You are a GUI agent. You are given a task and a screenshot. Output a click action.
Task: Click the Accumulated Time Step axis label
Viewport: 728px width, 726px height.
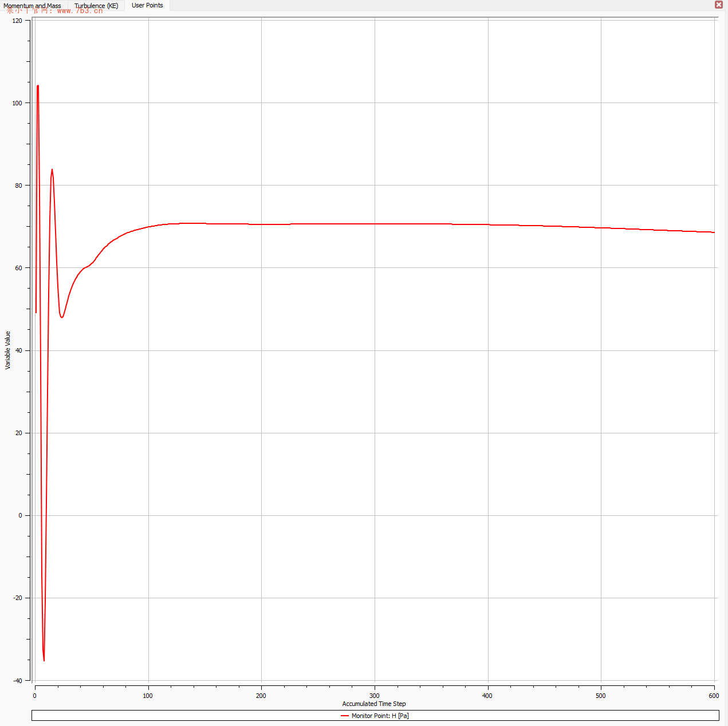[374, 704]
